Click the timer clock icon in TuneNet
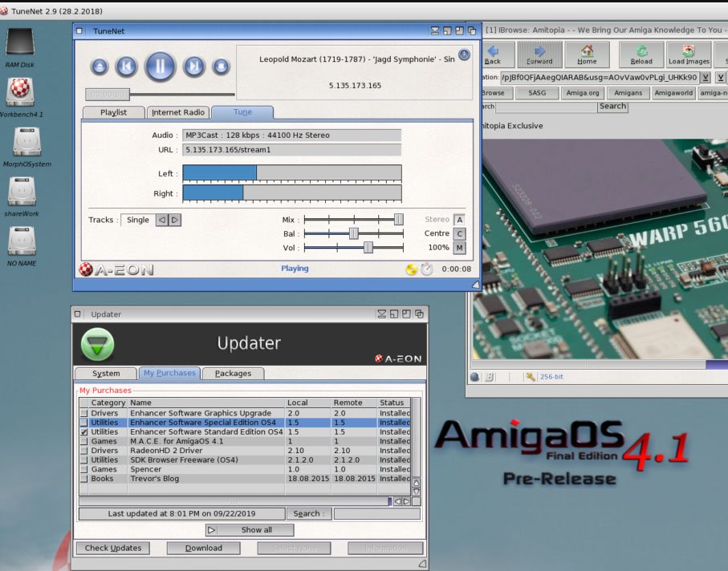The image size is (728, 571). pyautogui.click(x=427, y=269)
